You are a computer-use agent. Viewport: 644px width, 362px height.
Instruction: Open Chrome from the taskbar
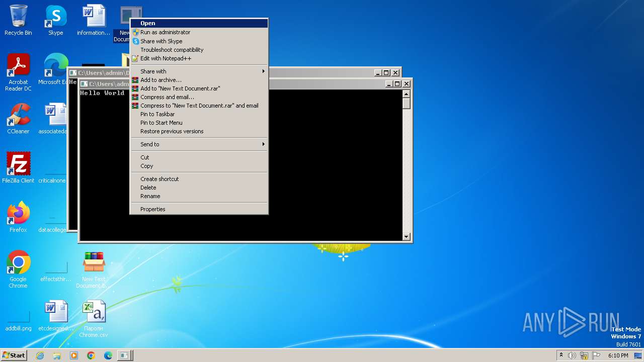click(x=91, y=355)
